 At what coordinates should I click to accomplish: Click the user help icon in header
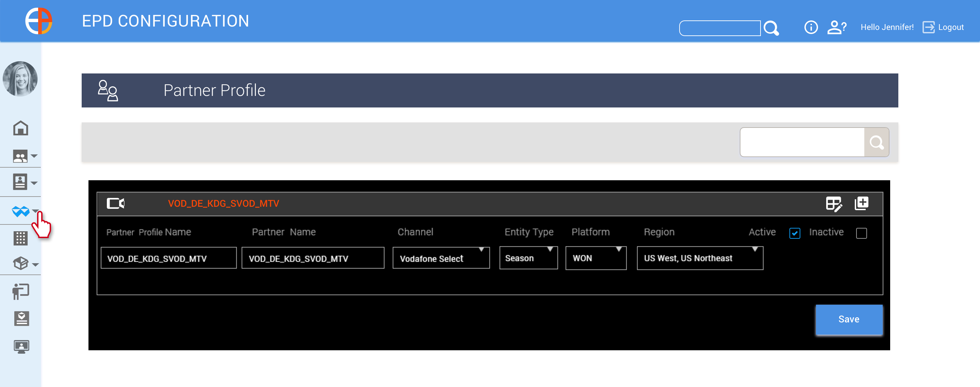pos(837,27)
